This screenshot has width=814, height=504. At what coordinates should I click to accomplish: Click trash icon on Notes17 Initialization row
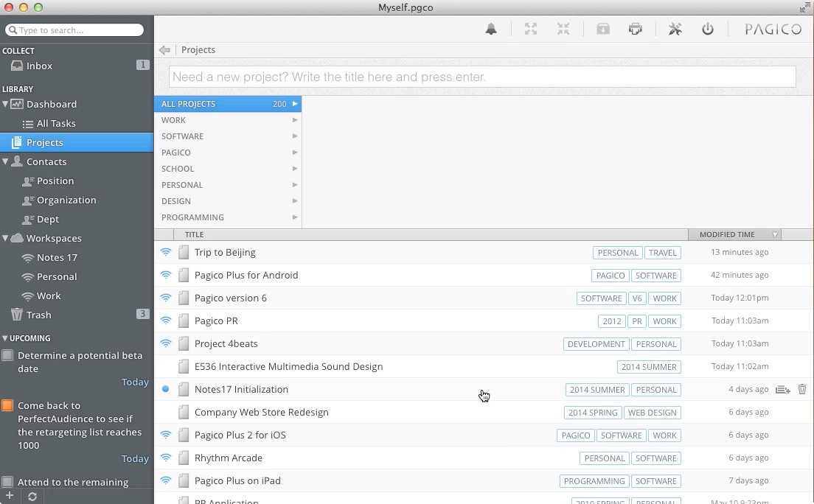pos(802,389)
